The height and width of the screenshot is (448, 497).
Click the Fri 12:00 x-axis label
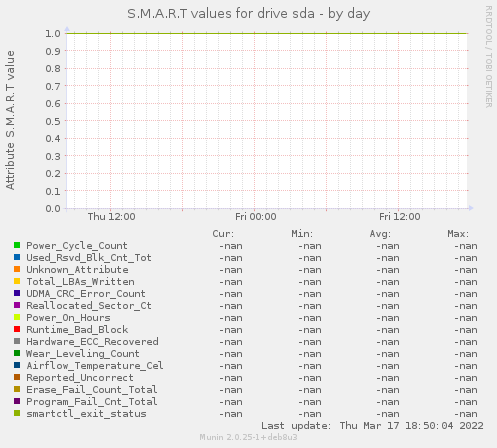click(x=400, y=217)
